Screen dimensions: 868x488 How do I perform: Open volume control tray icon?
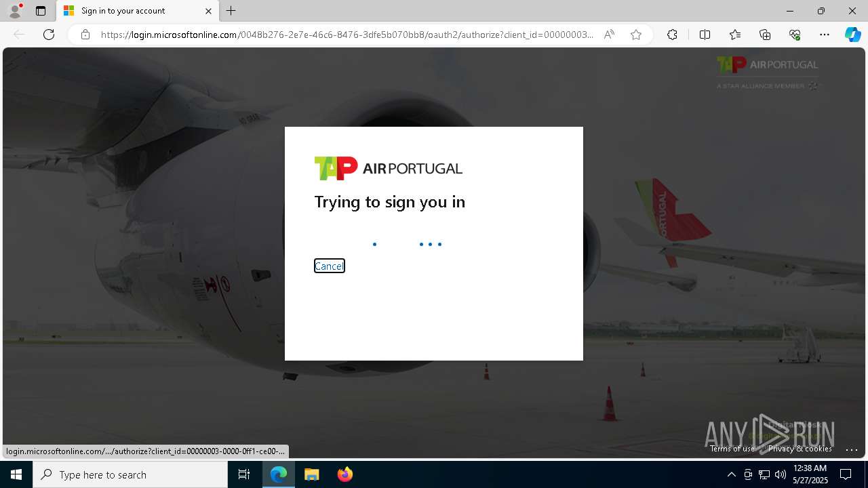pos(781,474)
